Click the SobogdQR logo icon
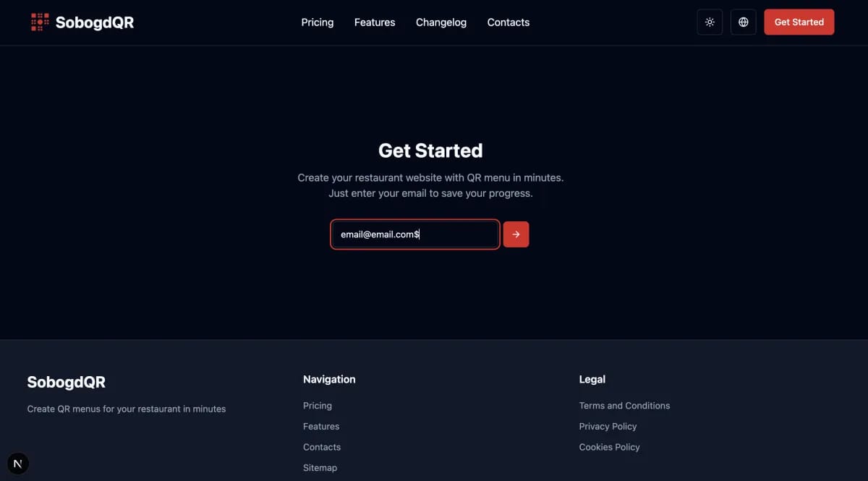This screenshot has width=868, height=481. click(39, 22)
